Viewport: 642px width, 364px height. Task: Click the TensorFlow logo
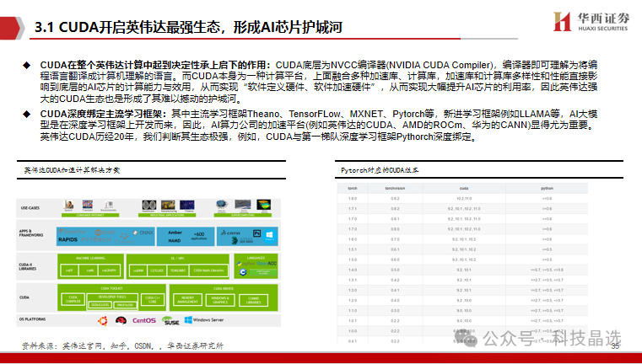pos(73,232)
